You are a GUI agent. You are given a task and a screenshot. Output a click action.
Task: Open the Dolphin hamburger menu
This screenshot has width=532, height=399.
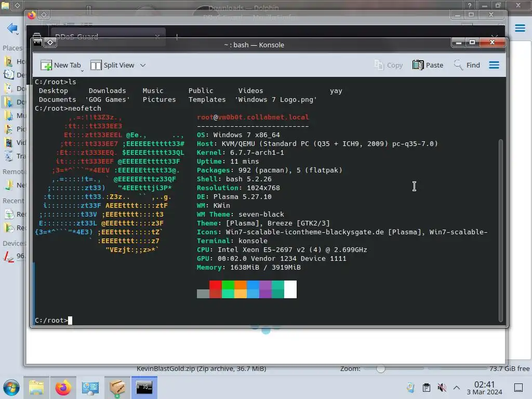click(x=520, y=28)
